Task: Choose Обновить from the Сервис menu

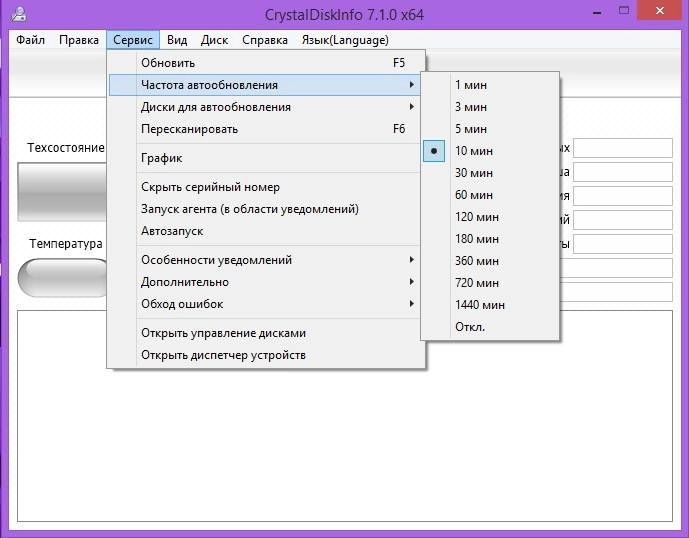Action: tap(265, 63)
